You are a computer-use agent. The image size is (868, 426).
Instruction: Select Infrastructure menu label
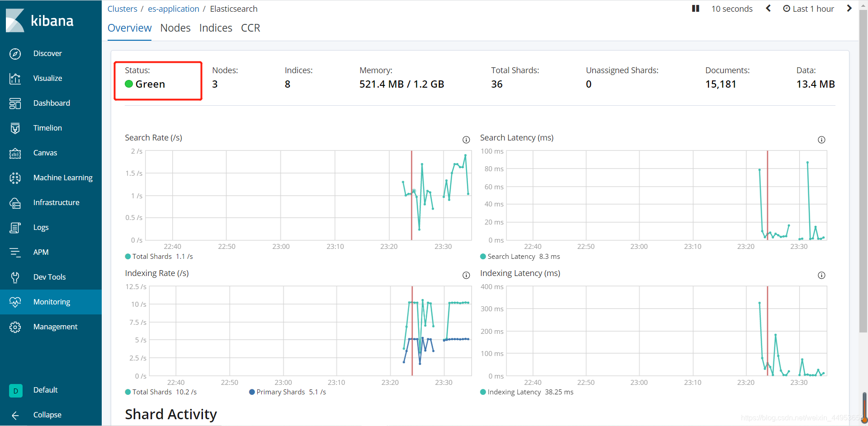[x=56, y=203]
